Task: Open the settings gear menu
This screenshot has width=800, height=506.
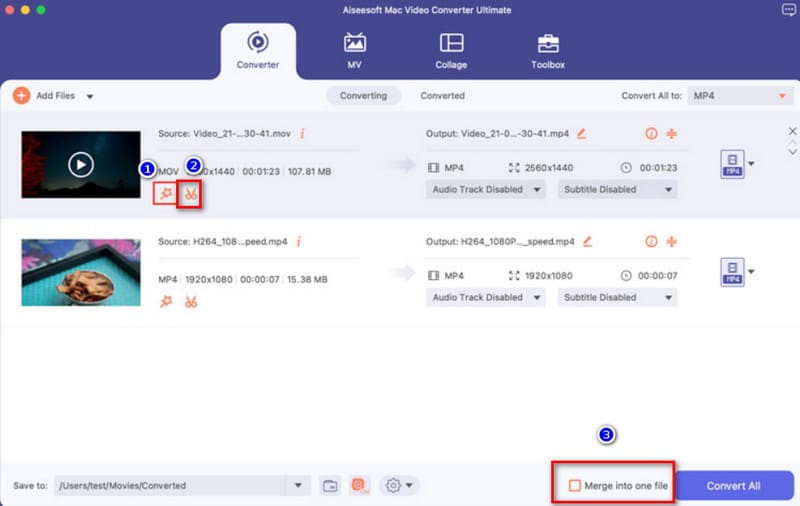Action: tap(399, 486)
